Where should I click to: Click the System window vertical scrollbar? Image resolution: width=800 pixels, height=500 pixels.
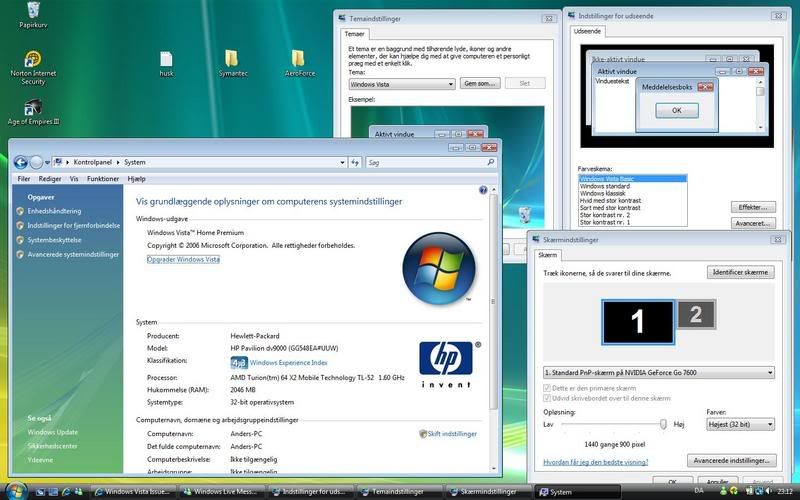click(x=493, y=329)
